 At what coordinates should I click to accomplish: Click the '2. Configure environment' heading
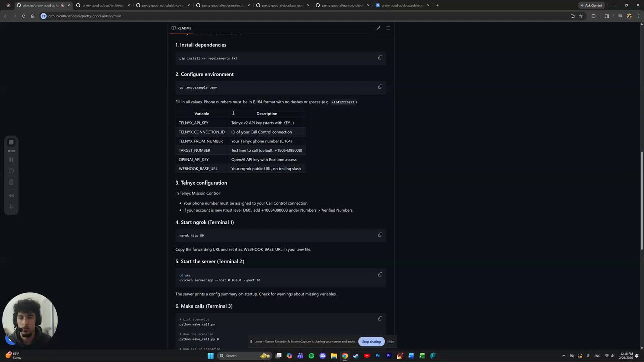204,74
